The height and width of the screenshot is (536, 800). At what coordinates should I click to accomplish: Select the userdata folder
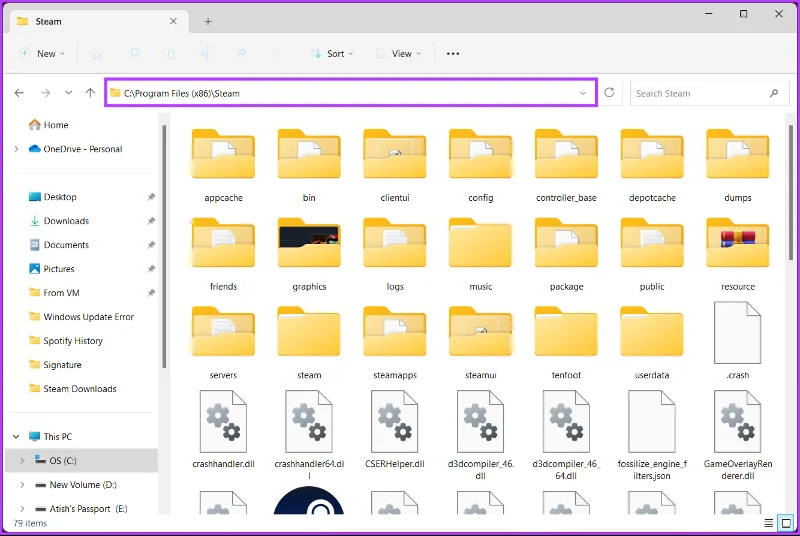(x=652, y=343)
